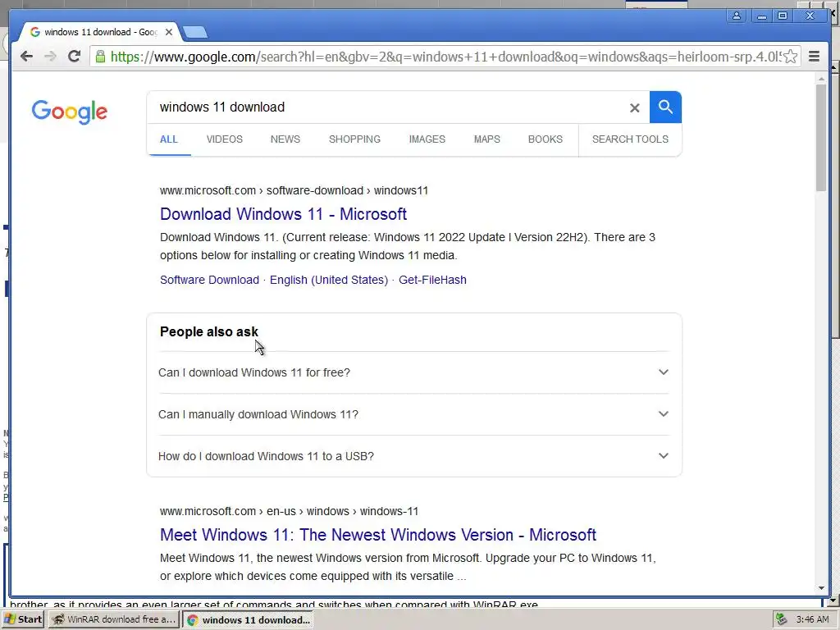Open the Windows Start button

click(x=23, y=619)
